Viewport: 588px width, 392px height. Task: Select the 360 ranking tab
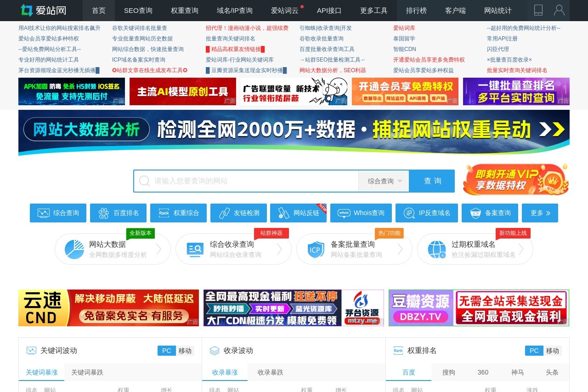point(483,372)
